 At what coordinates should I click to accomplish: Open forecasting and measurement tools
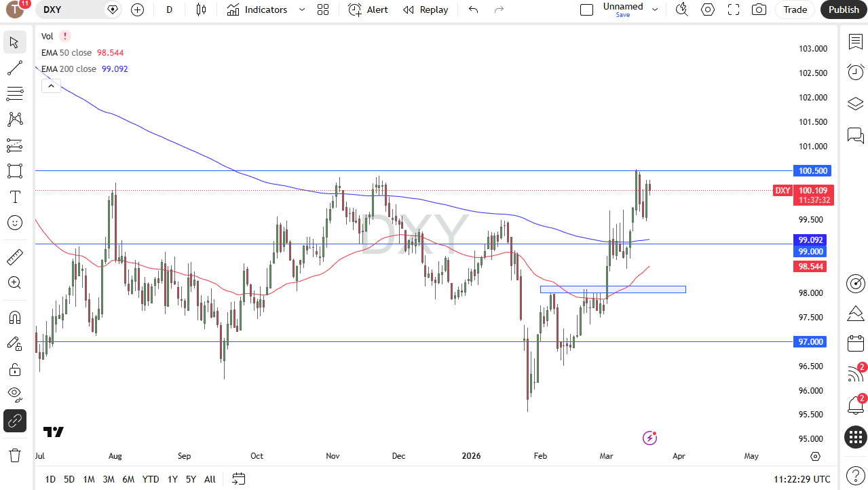pos(15,145)
